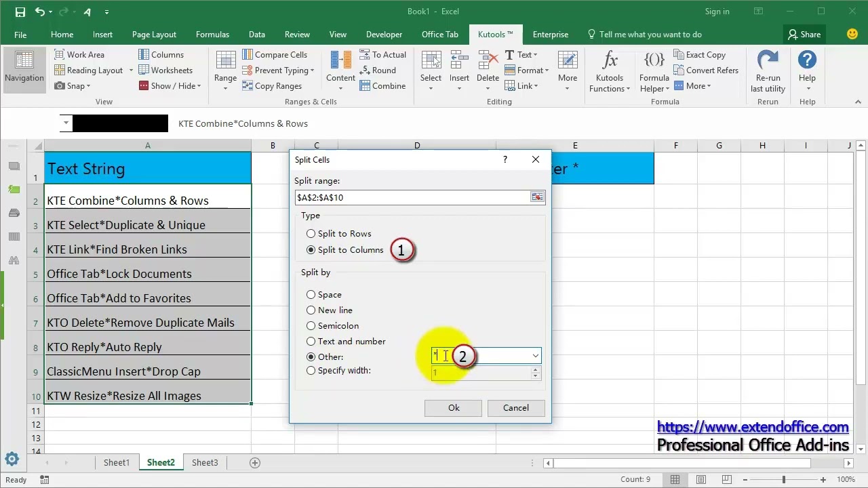Open the Format tool in Editing group
The height and width of the screenshot is (488, 868).
(527, 70)
